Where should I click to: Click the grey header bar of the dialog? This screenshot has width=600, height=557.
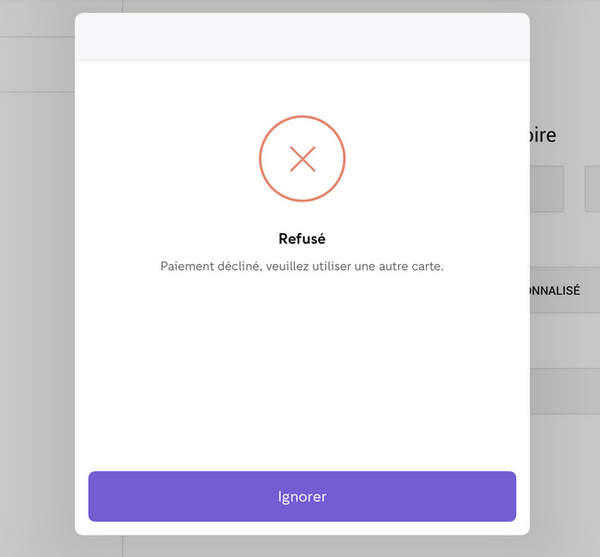(x=302, y=37)
